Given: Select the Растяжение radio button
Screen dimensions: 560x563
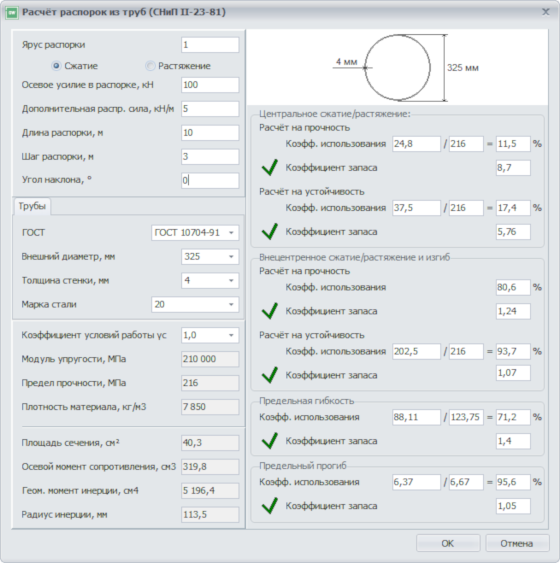Looking at the screenshot, I should click(x=150, y=66).
